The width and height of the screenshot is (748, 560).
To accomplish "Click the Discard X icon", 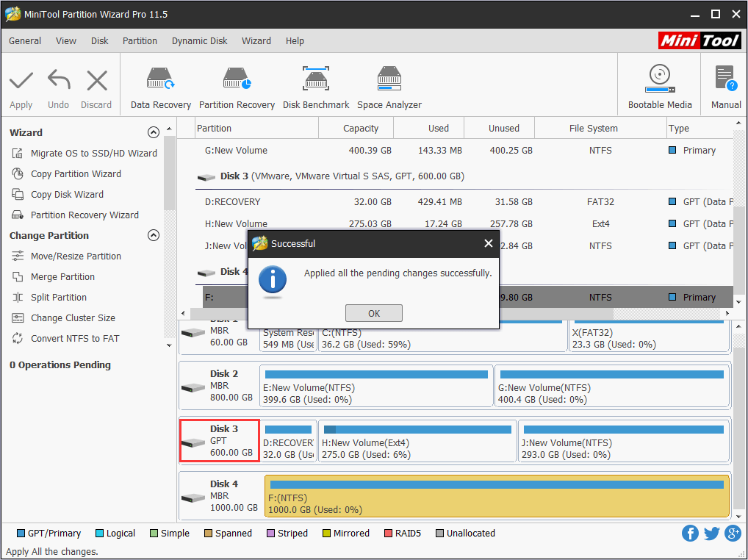I will (x=97, y=80).
